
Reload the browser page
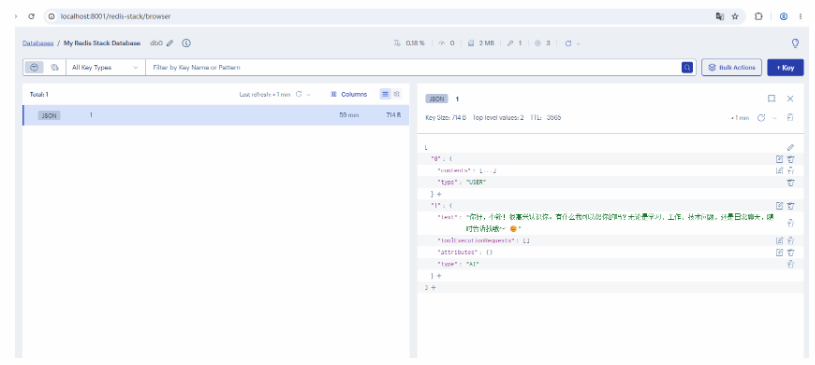(31, 17)
